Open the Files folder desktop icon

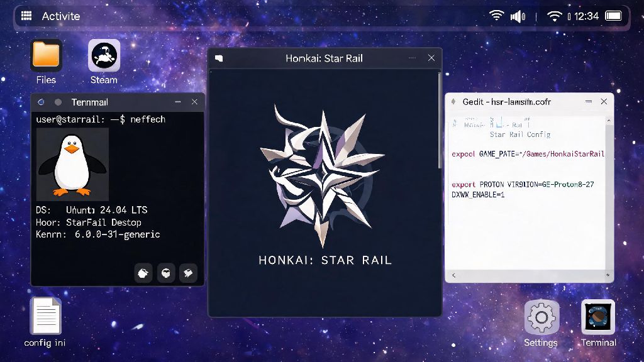coord(46,55)
